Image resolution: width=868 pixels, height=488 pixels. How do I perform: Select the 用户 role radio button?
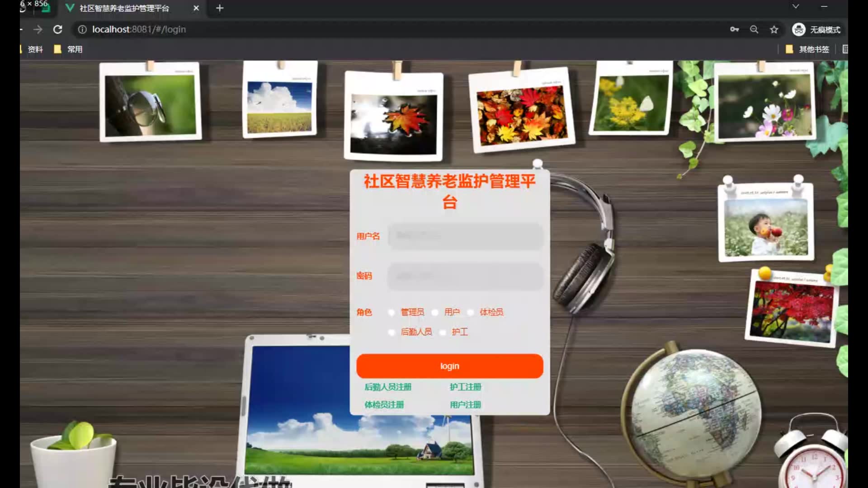tap(435, 312)
